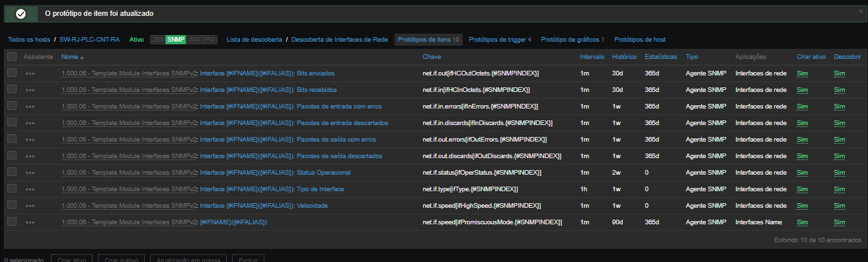
Task: Click the green success checkmark icon
Action: point(20,13)
